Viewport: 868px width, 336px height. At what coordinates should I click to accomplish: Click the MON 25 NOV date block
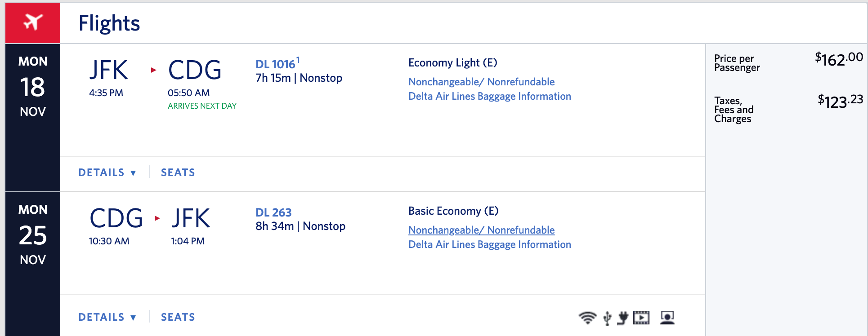33,234
